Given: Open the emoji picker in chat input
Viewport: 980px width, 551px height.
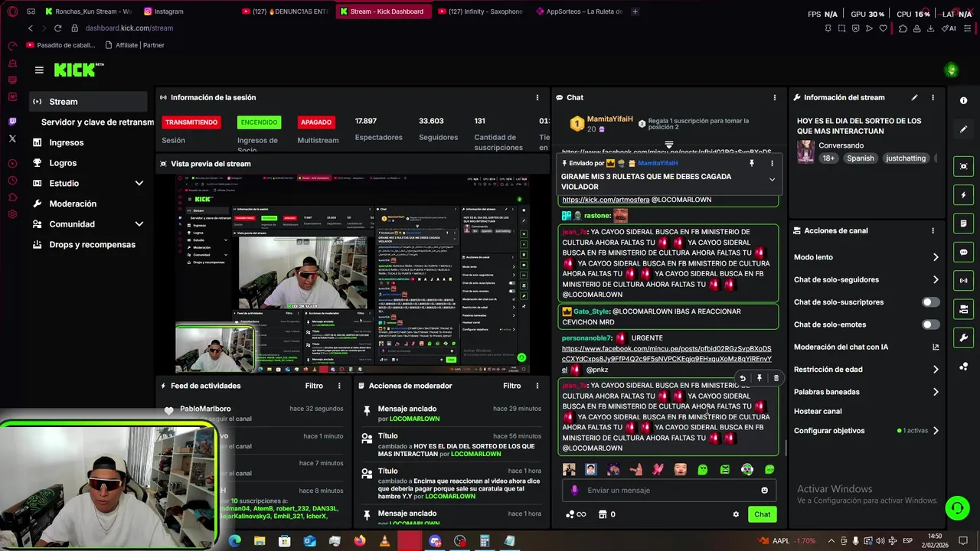Looking at the screenshot, I should tap(764, 491).
